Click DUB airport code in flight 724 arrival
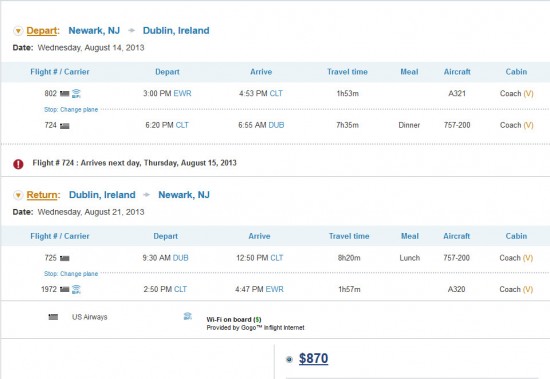The image size is (550, 379). click(276, 125)
